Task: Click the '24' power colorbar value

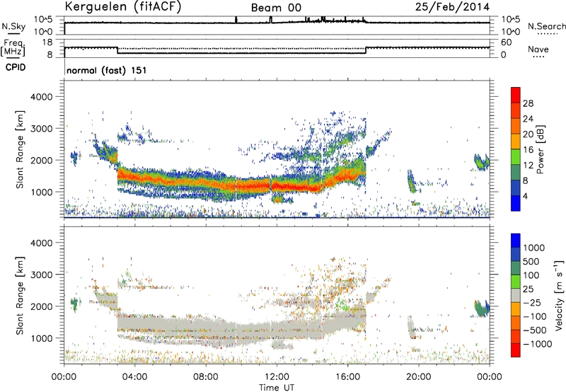Action: (x=528, y=119)
